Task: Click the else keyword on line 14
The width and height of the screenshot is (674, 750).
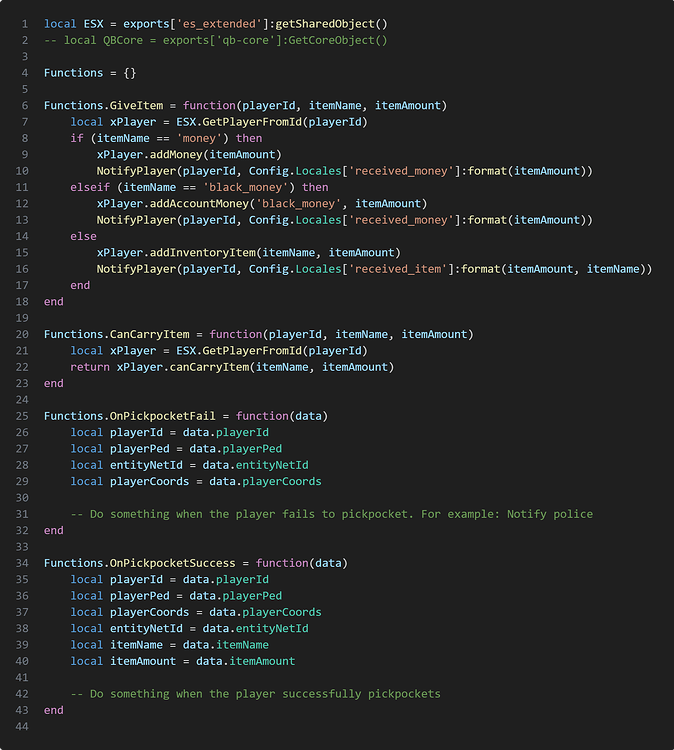Action: (83, 236)
